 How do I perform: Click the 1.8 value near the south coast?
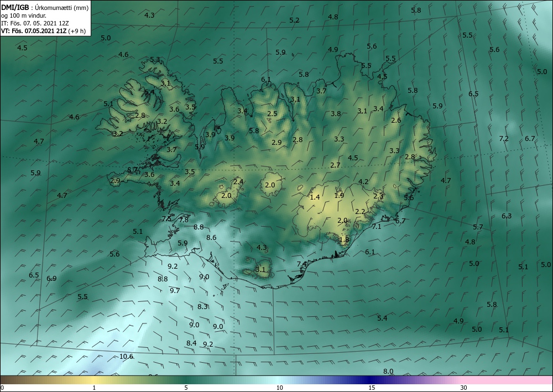tap(344, 240)
